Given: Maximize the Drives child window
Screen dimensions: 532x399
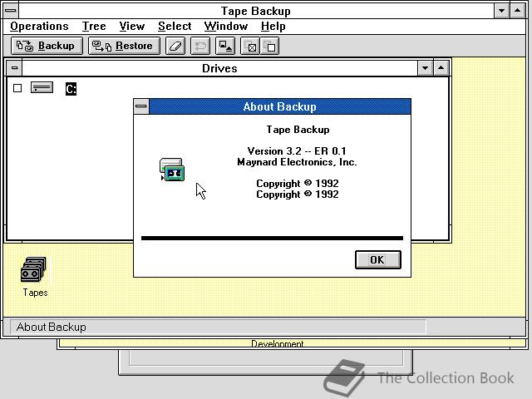Looking at the screenshot, I should pyautogui.click(x=441, y=68).
